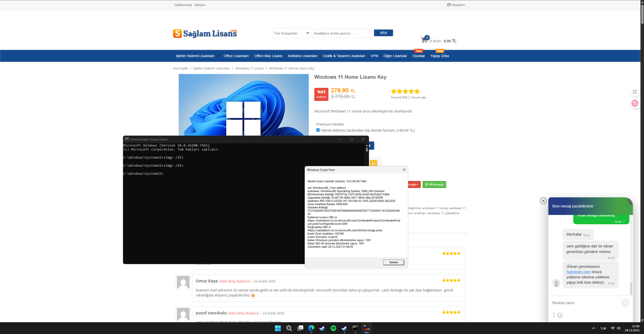Toggle the Premium Destek Vip checkbox
Screen dimensions: 644x334
tap(318, 130)
